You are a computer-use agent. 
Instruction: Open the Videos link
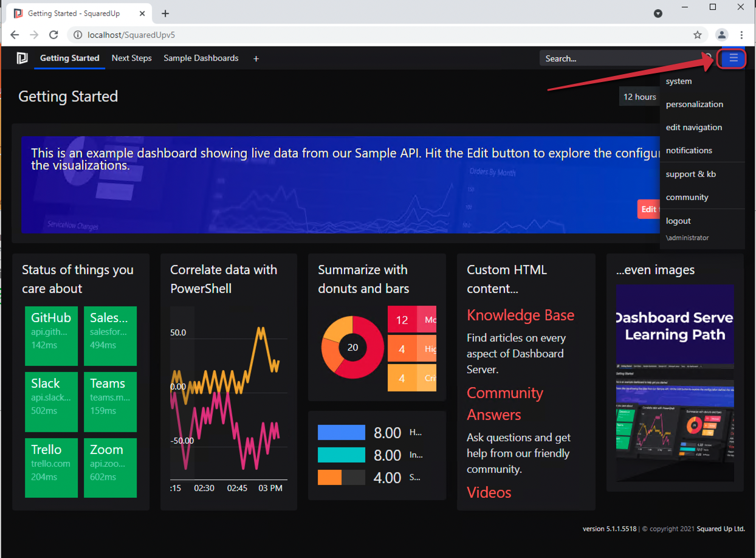pyautogui.click(x=489, y=492)
